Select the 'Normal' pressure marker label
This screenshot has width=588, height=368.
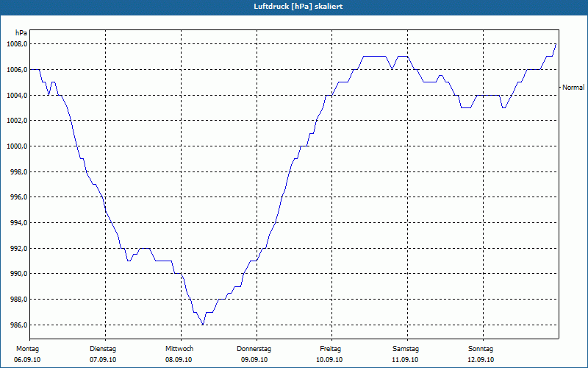click(573, 87)
